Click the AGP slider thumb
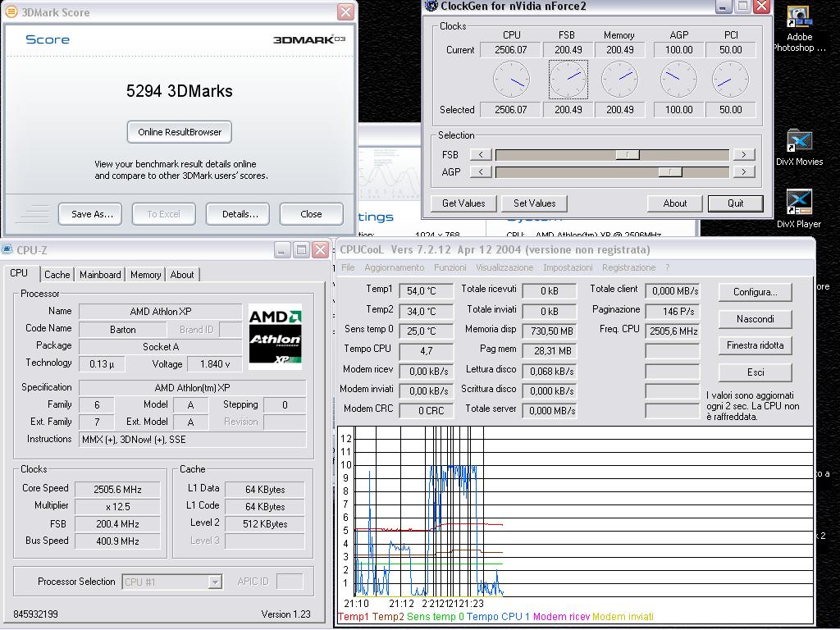This screenshot has width=840, height=630. coord(670,172)
